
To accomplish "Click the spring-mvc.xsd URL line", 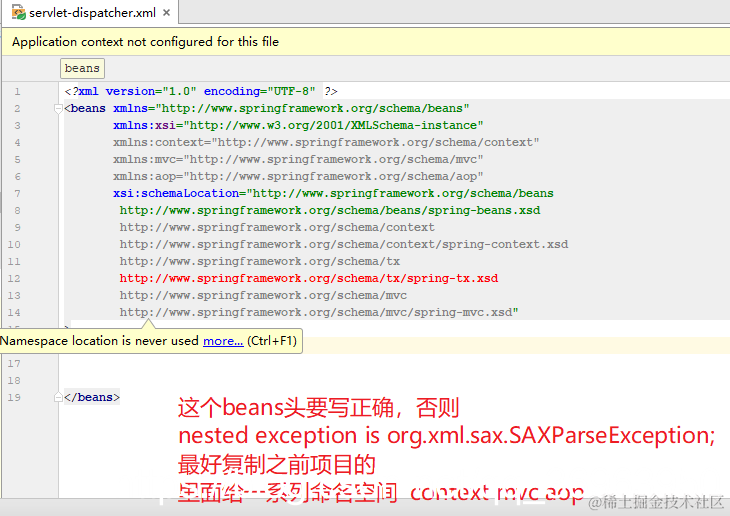I will pyautogui.click(x=319, y=312).
